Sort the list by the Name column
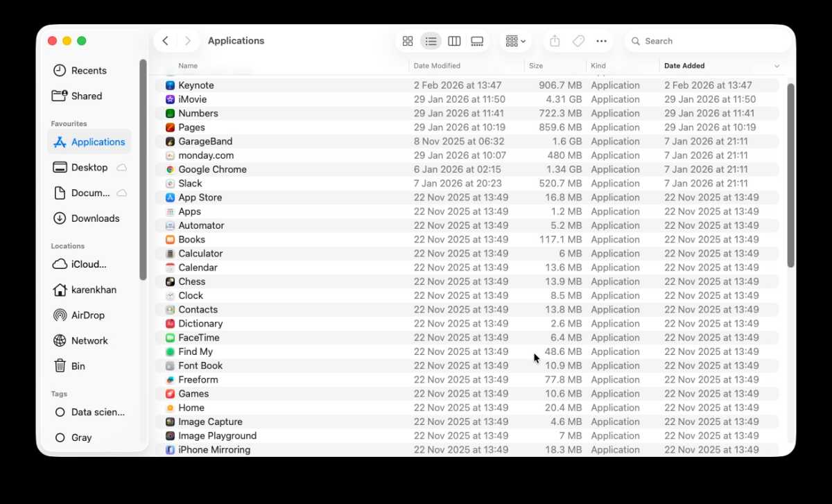The width and height of the screenshot is (832, 504). pyautogui.click(x=188, y=65)
